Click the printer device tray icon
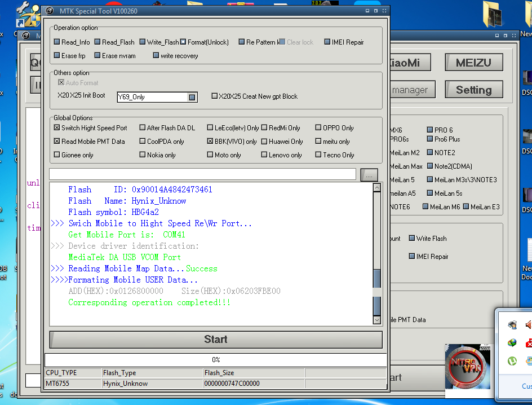The width and height of the screenshot is (532, 405). tap(512, 325)
